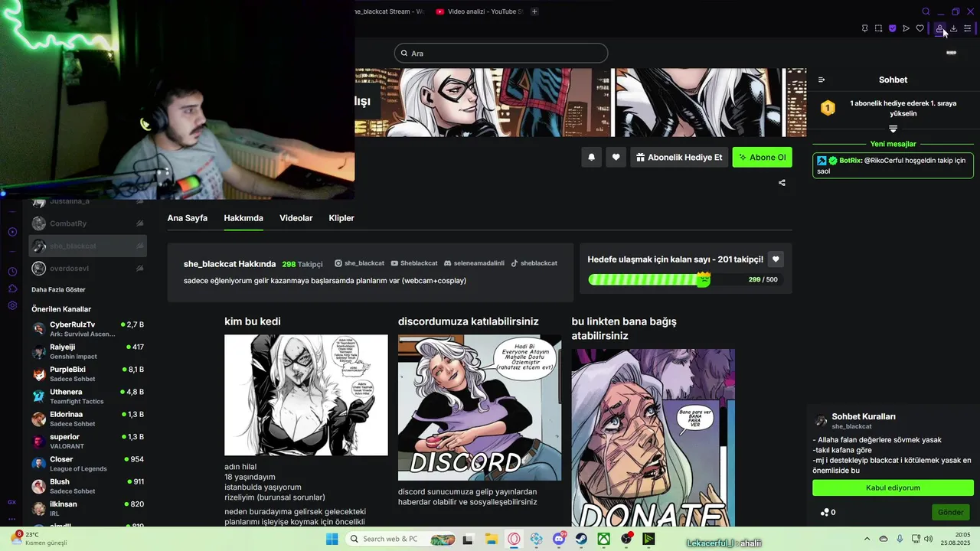Screen dimensions: 980x551
Task: Click the heart icon beside the follower goal title
Action: (x=776, y=259)
